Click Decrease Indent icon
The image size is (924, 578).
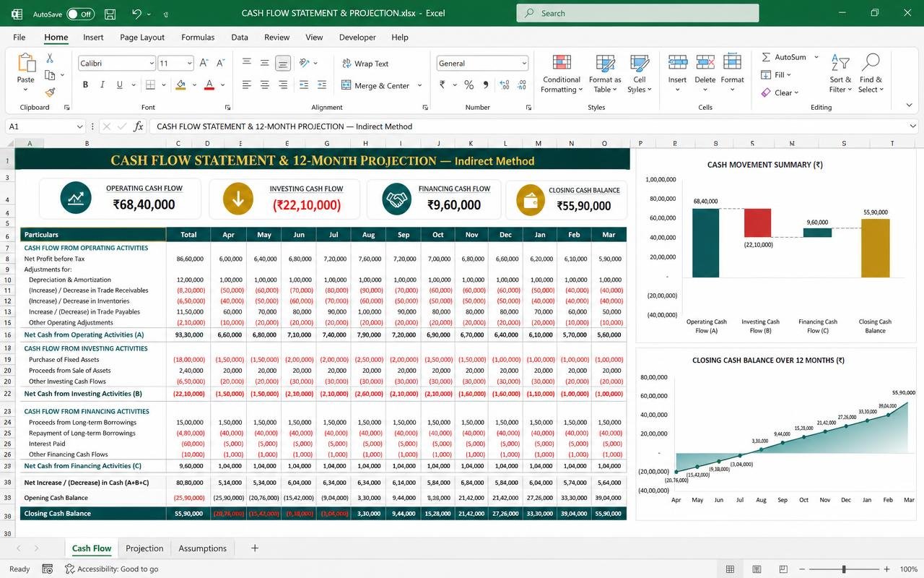[x=304, y=85]
